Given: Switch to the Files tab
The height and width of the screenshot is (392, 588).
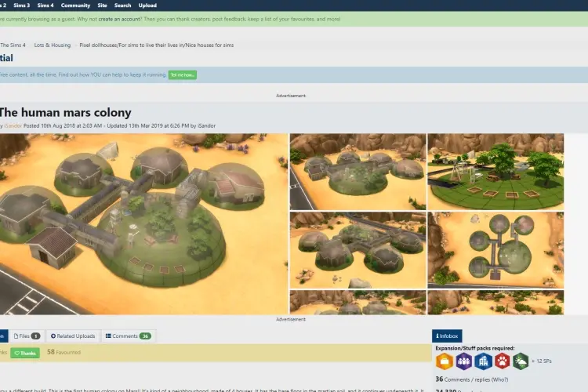Looking at the screenshot, I should [x=27, y=336].
